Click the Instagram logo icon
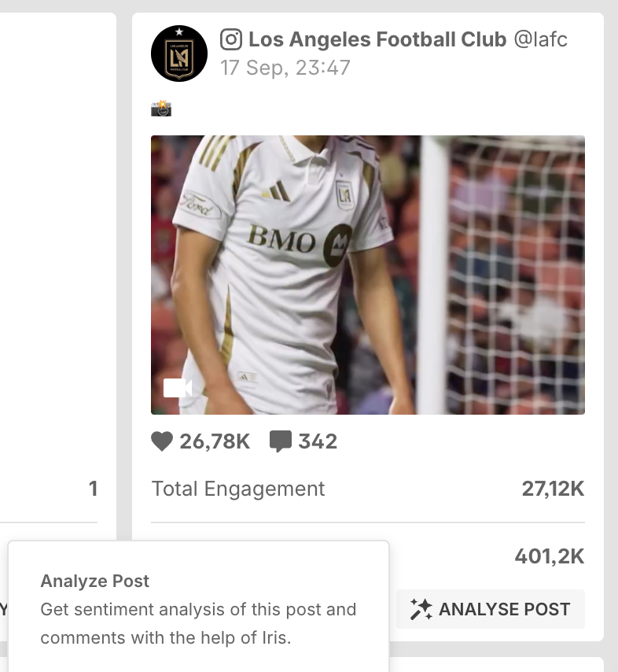Viewport: 618px width, 672px height. pyautogui.click(x=231, y=39)
